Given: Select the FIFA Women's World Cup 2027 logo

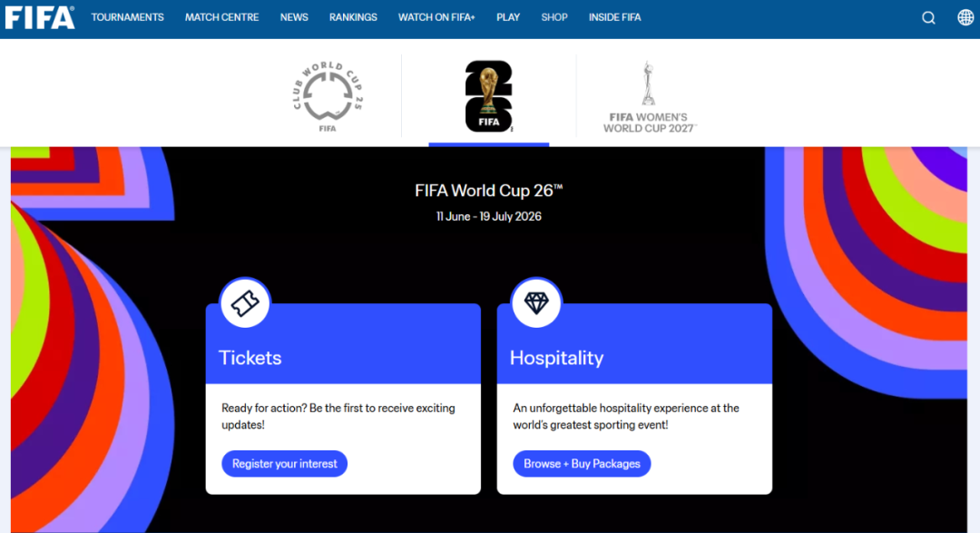Looking at the screenshot, I should coord(649,97).
